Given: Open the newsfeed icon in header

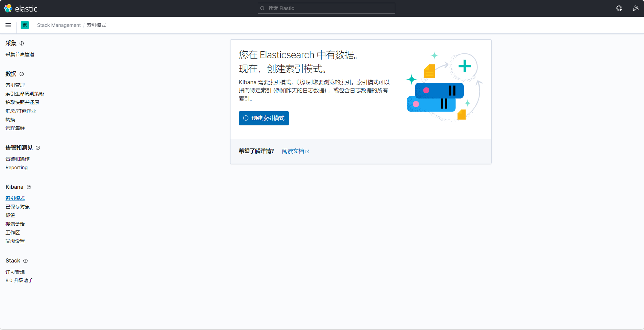Looking at the screenshot, I should pyautogui.click(x=636, y=8).
